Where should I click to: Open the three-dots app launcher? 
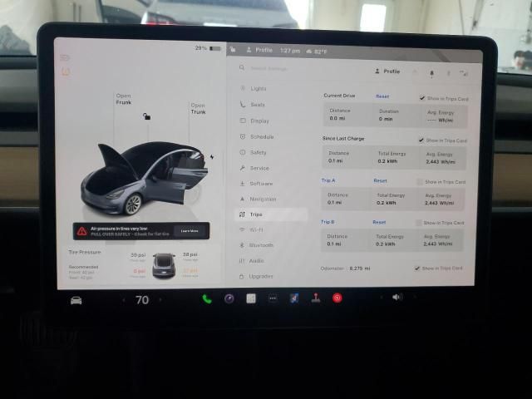(x=272, y=298)
